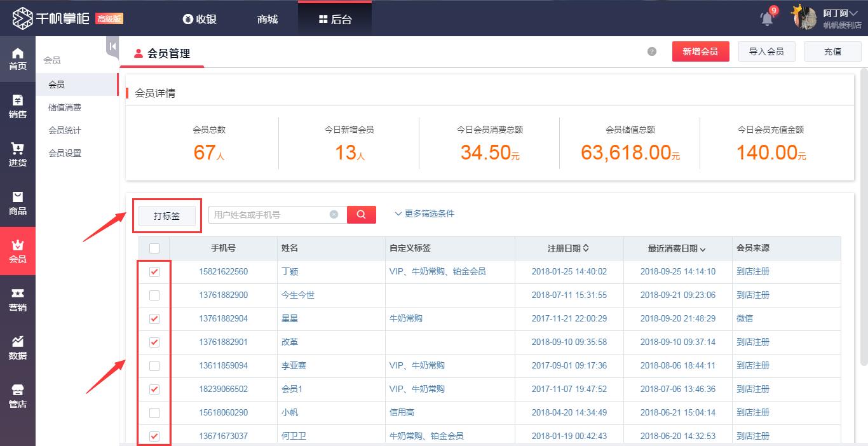The image size is (868, 446).
Task: Click the user avatar picture
Action: 804,18
